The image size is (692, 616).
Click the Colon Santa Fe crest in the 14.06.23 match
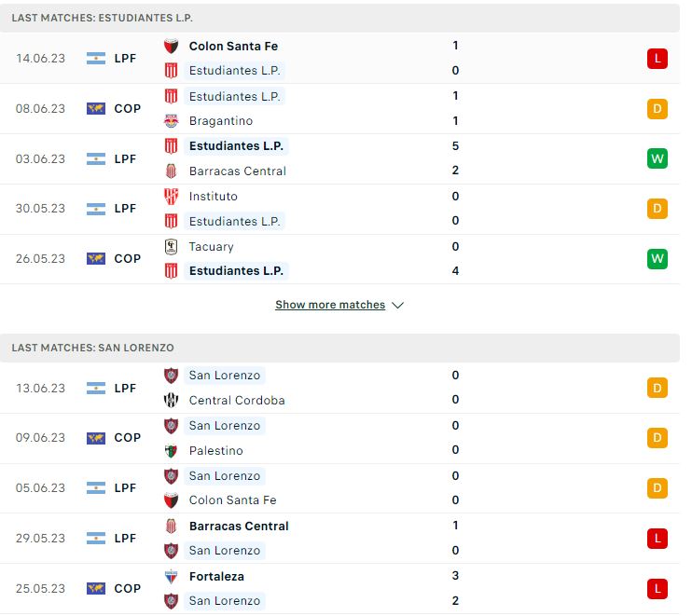pos(171,46)
